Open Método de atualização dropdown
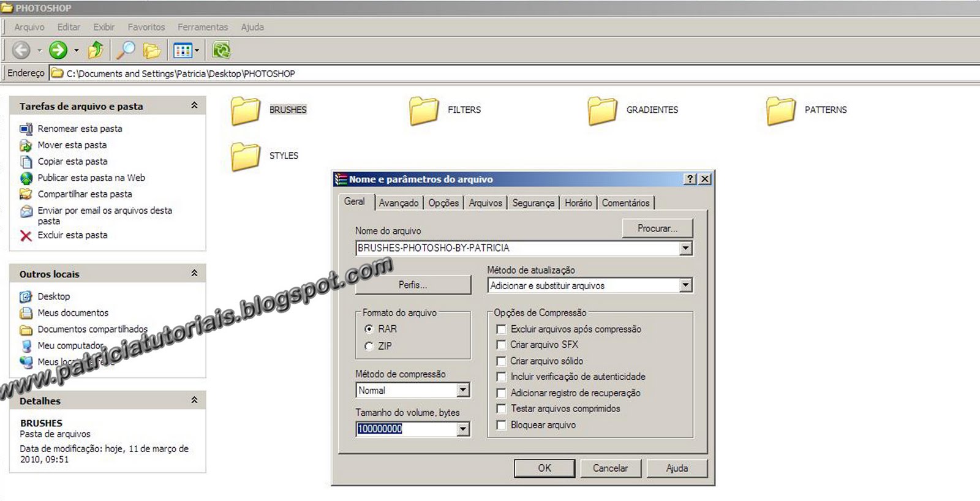Image resolution: width=980 pixels, height=501 pixels. point(686,285)
